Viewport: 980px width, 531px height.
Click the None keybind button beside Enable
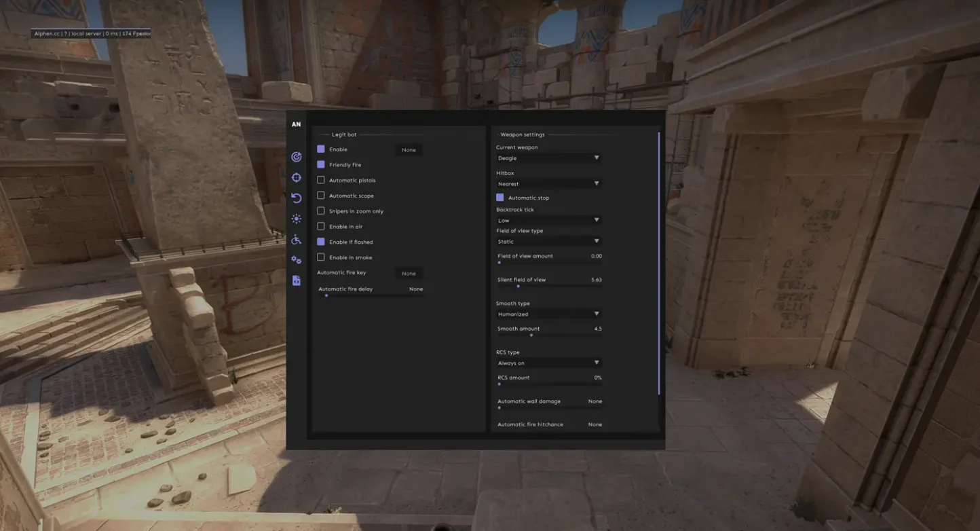(x=409, y=150)
